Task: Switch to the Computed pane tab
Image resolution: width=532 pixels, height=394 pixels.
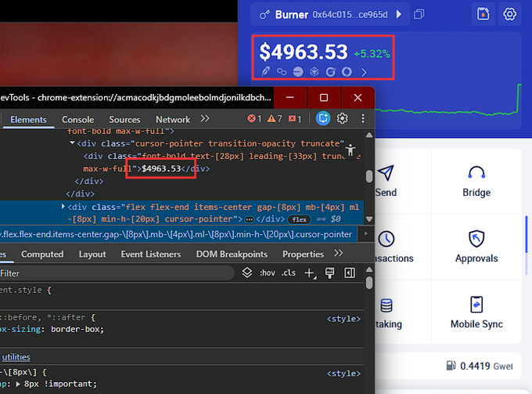Action: coord(42,254)
